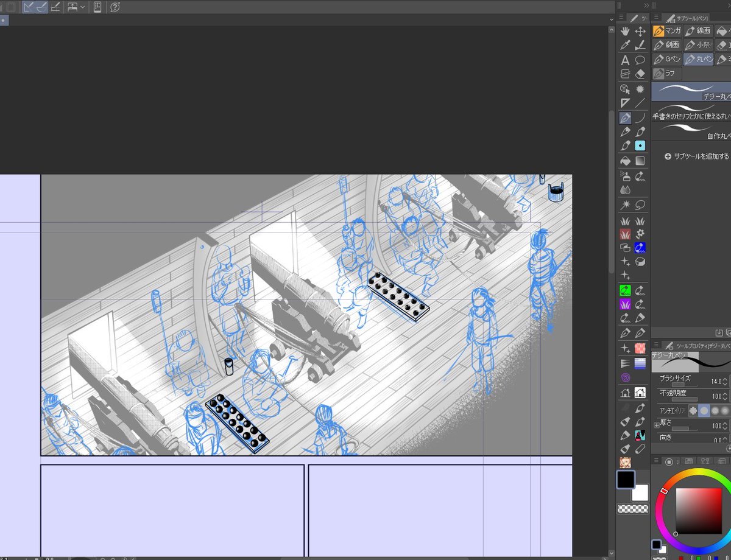Select the blue horizontal lines tool
This screenshot has height=560, width=731.
coord(640,363)
